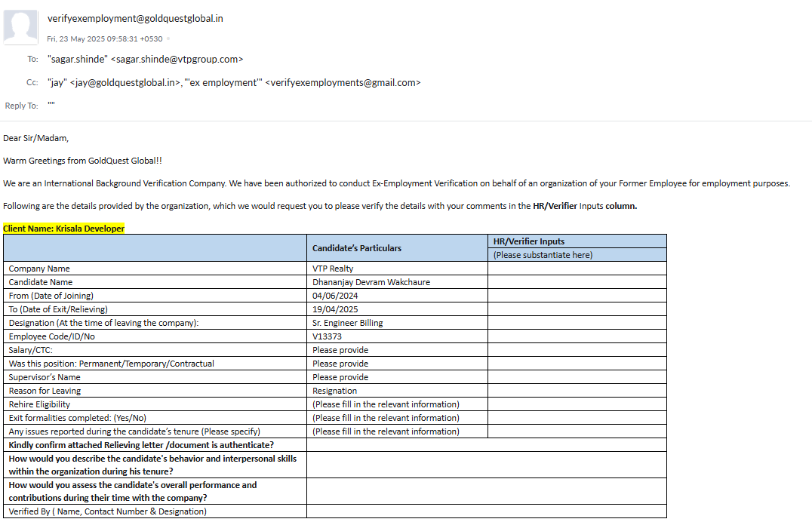Click fill-in prompt in Rehire Eligibility row
This screenshot has width=812, height=522.
386,404
